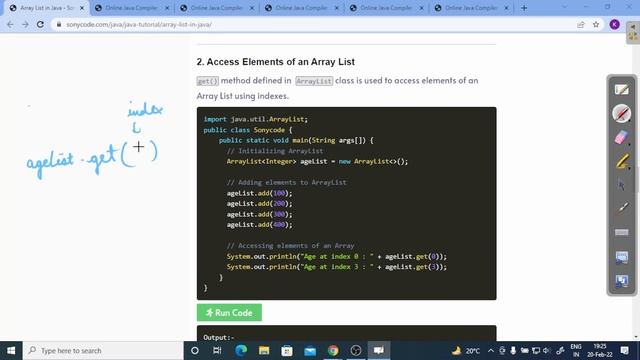Click the comment // Initializing ArrayList

(275, 151)
